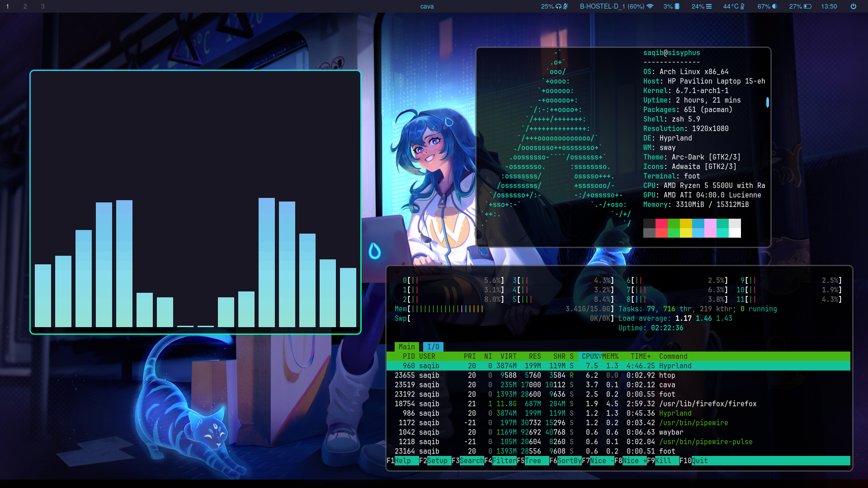The width and height of the screenshot is (868, 488).
Task: Select workspace 1 in the bar
Action: (x=7, y=6)
